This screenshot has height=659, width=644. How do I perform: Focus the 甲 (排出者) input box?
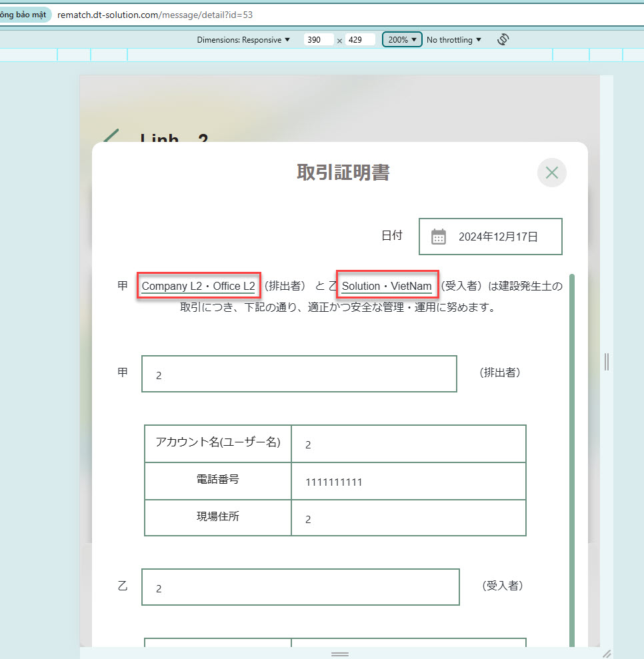click(x=299, y=374)
